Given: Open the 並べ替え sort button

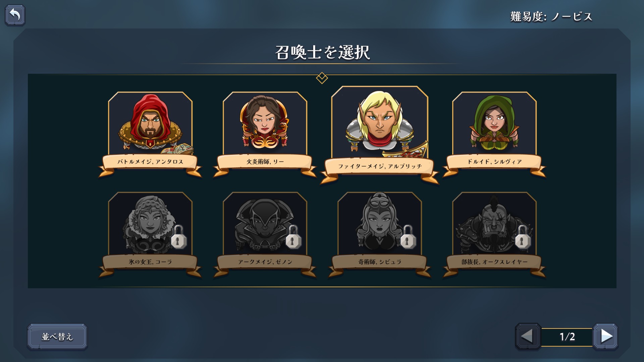Looking at the screenshot, I should click(57, 337).
